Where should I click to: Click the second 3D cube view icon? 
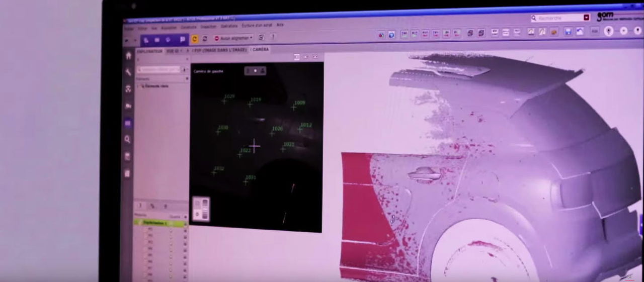pos(481,33)
